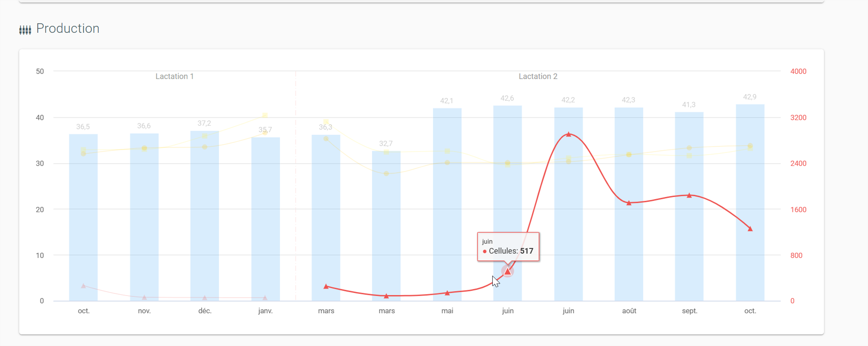This screenshot has width=868, height=346.
Task: Click the 36,3 bar value label
Action: [x=325, y=127]
